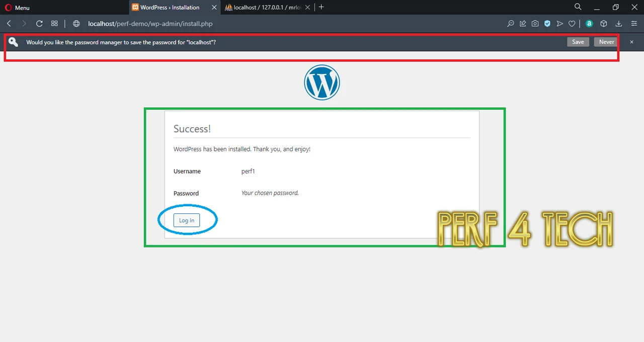Screen dimensions: 644x342
Task: Click 'WordPress has been installed' message
Action: (x=242, y=149)
